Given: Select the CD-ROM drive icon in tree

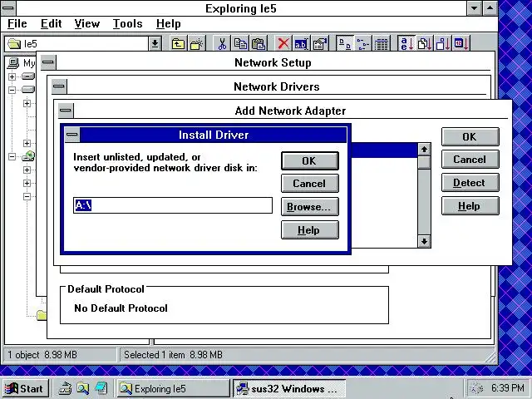Looking at the screenshot, I should tap(28, 156).
